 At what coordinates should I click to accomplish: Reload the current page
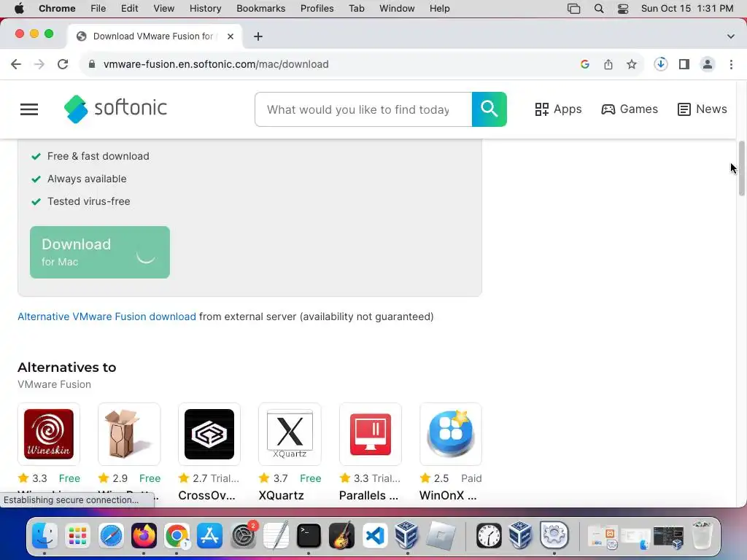point(63,64)
